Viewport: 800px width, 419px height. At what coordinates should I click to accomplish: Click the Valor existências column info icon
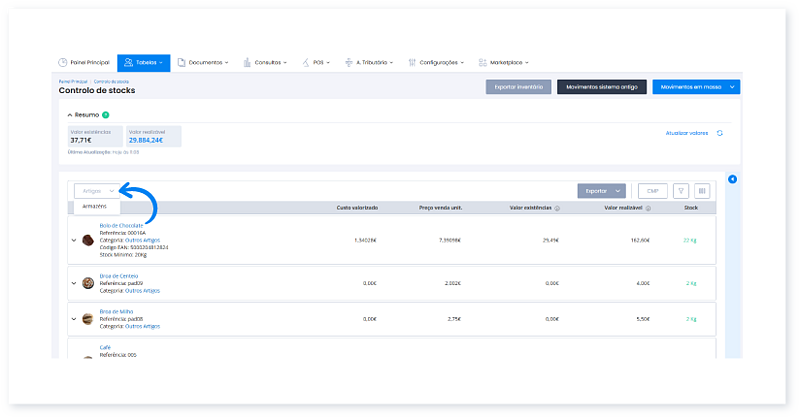point(557,209)
